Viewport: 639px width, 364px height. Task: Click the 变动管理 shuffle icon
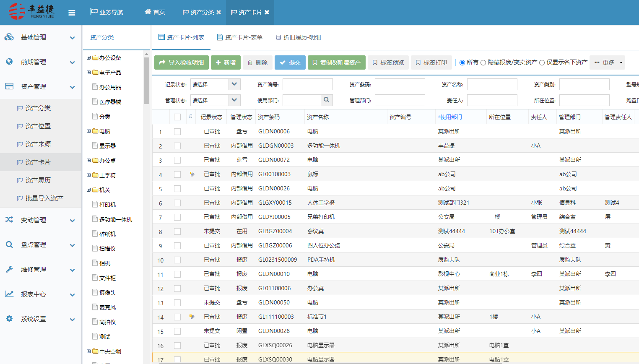pyautogui.click(x=9, y=219)
